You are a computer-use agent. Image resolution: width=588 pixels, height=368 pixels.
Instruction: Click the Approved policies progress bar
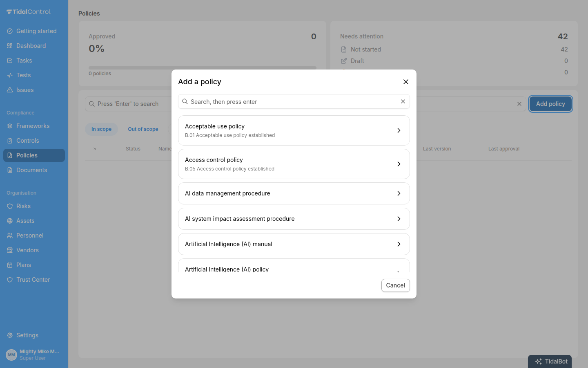[203, 68]
